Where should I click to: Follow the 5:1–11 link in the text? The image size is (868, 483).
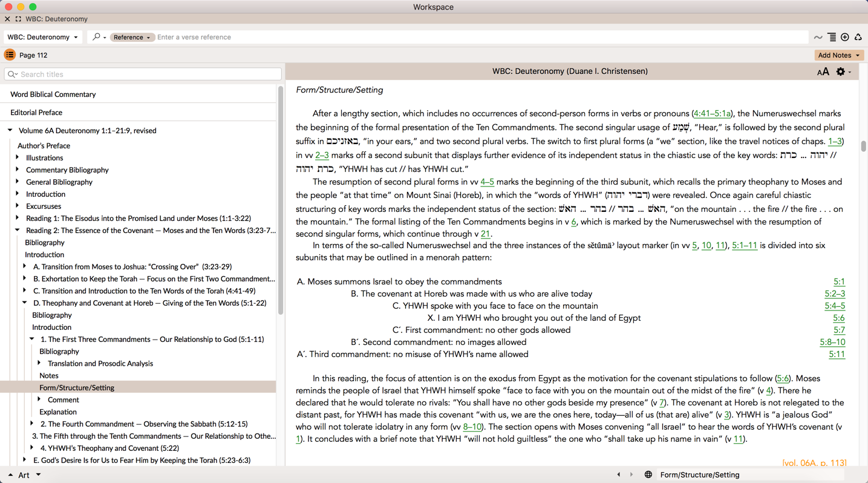click(745, 246)
